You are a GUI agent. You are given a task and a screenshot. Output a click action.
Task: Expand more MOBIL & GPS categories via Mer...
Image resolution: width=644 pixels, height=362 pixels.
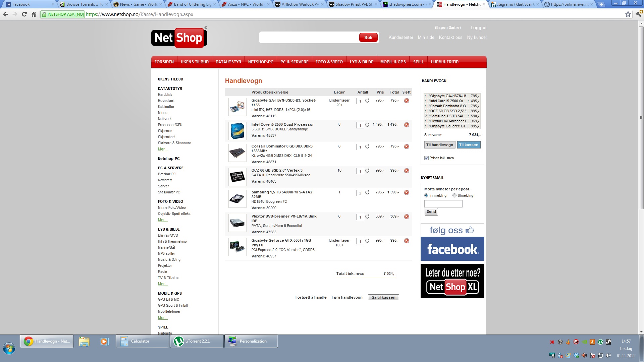tap(163, 318)
